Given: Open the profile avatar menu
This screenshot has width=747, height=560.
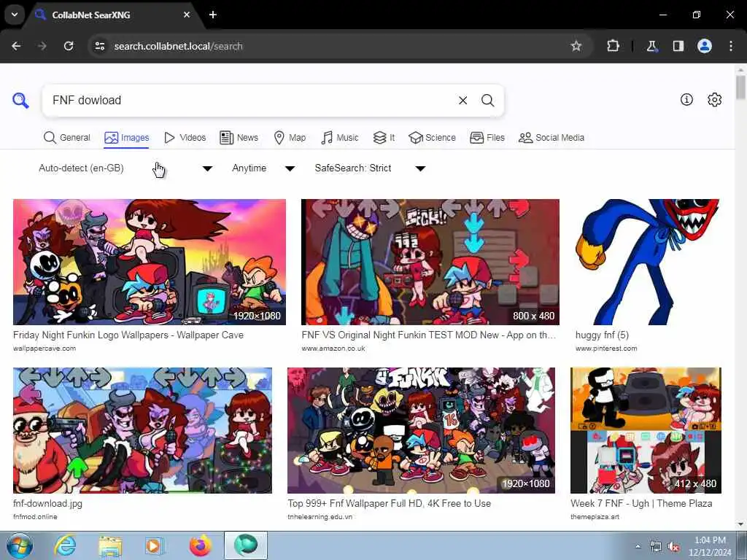Looking at the screenshot, I should [x=705, y=46].
